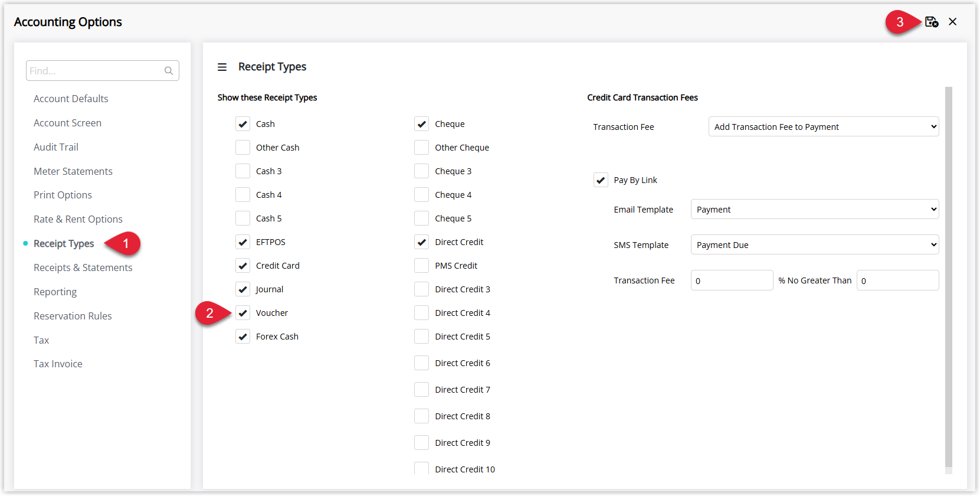
Task: Click the vertical scrollbar of Receipt Types
Action: 949,278
